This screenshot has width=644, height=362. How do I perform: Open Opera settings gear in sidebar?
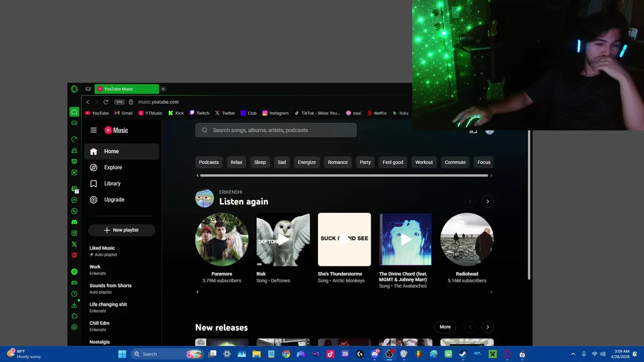click(74, 327)
